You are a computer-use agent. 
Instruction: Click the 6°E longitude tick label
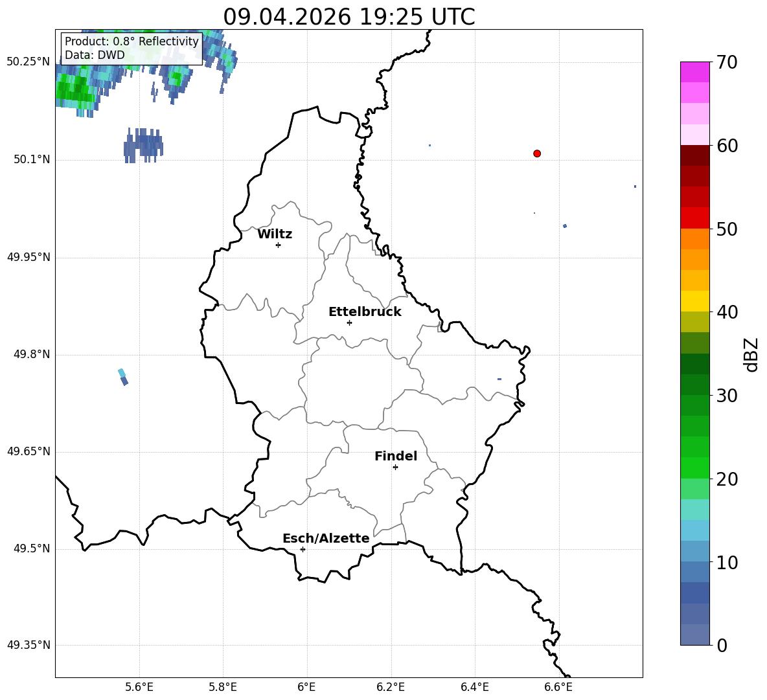click(x=306, y=687)
